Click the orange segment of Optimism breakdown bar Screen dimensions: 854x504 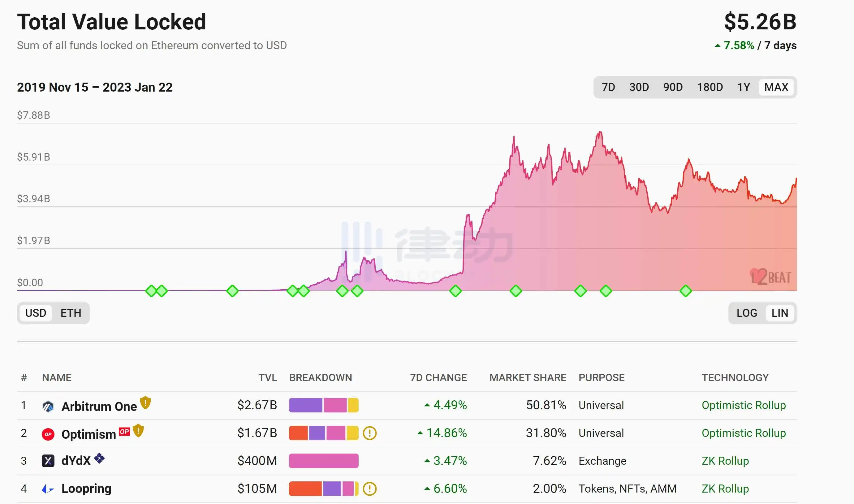tap(298, 433)
